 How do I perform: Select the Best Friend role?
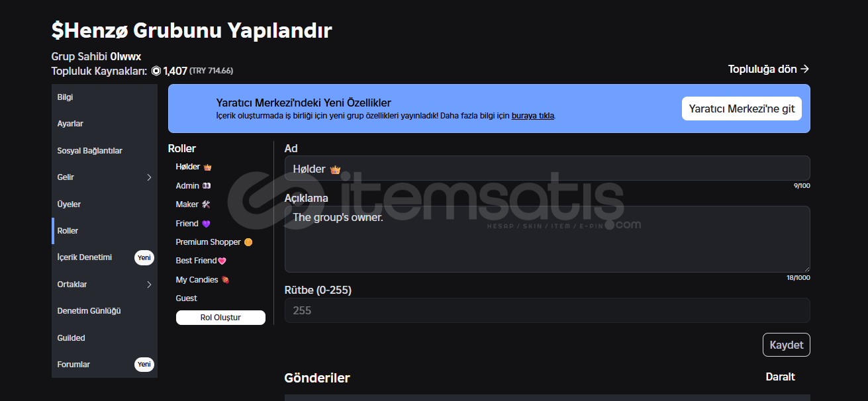[x=201, y=261]
